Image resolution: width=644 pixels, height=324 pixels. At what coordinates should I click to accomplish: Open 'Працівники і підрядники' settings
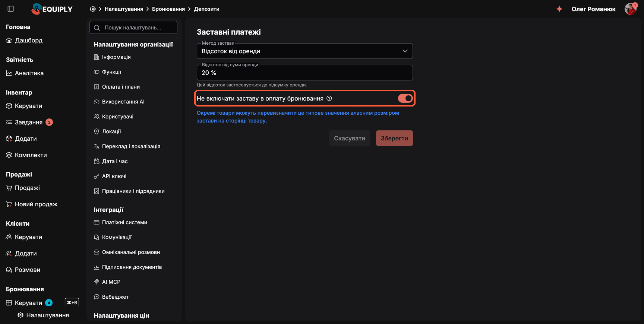pos(129,191)
